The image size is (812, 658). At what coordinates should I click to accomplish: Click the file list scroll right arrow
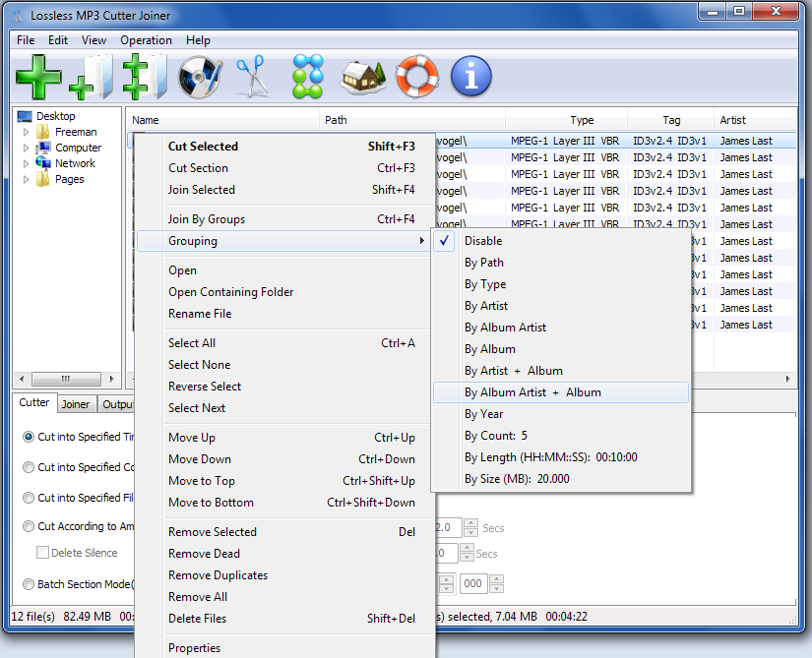[788, 379]
